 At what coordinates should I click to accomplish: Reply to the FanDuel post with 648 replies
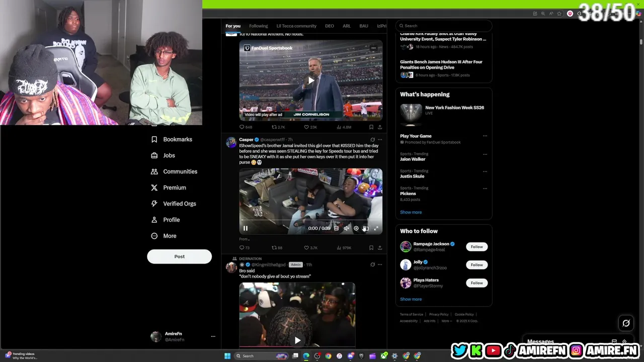(x=246, y=127)
